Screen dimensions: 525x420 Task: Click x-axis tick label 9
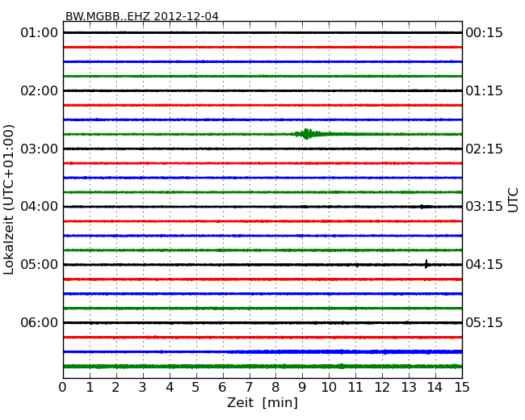(302, 388)
